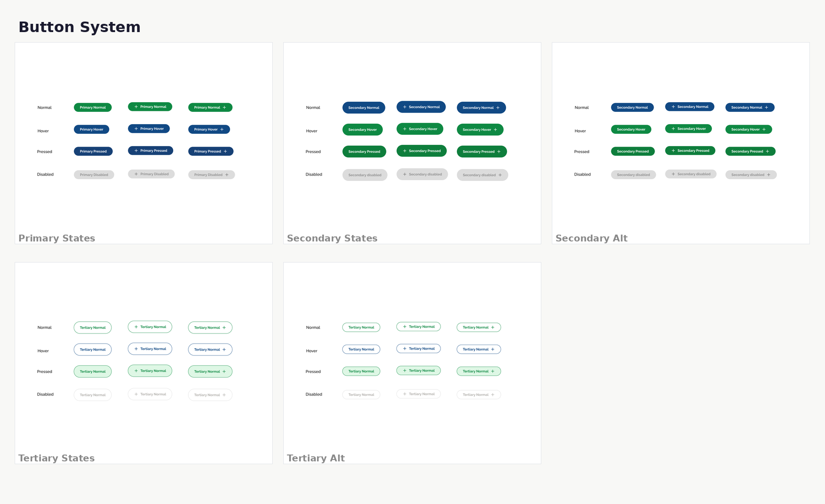Click plus icon before Primary Pressed label
The height and width of the screenshot is (504, 825).
pyautogui.click(x=136, y=151)
